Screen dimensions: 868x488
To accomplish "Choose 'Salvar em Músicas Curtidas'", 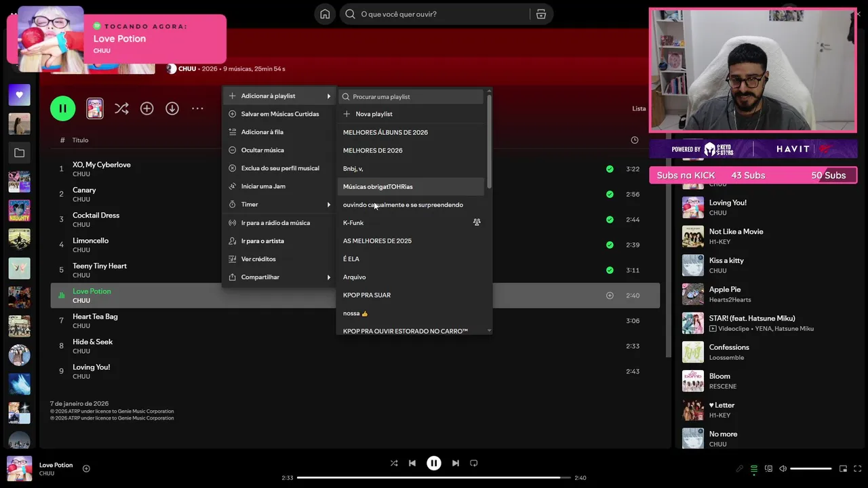I will (x=279, y=114).
